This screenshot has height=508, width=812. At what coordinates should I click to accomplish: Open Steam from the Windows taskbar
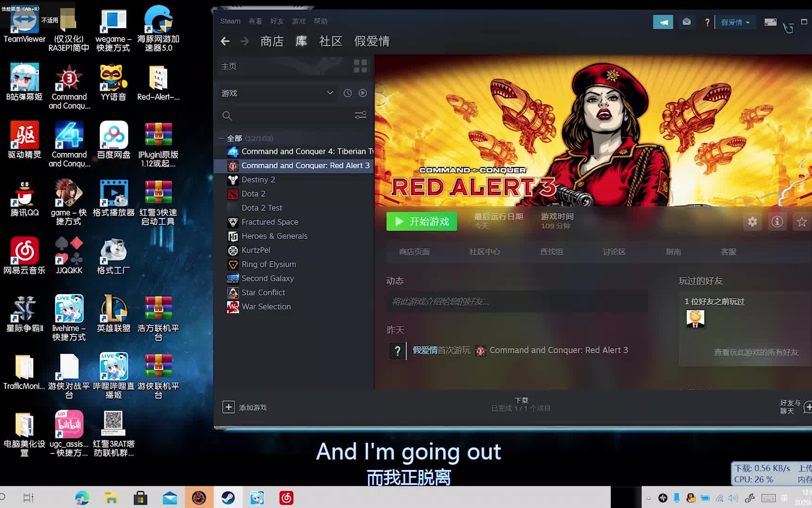pos(228,498)
